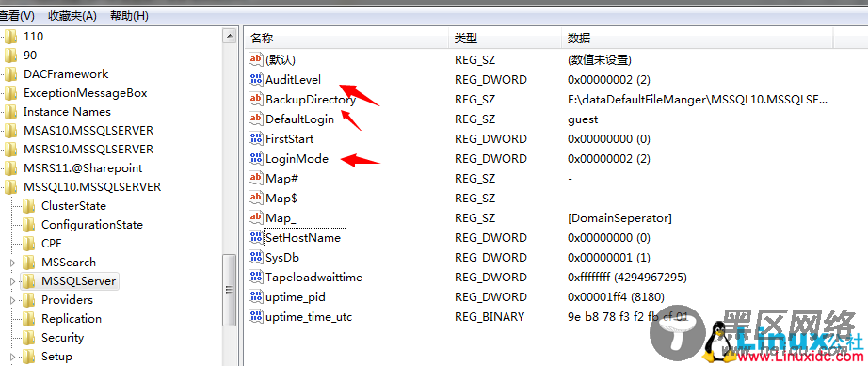
Task: Click the Replication folder icon
Action: pos(29,318)
